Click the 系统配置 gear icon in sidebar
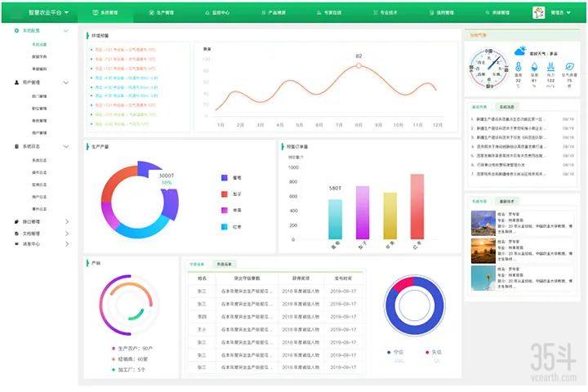Viewport: 588px width, 392px height. [x=17, y=30]
